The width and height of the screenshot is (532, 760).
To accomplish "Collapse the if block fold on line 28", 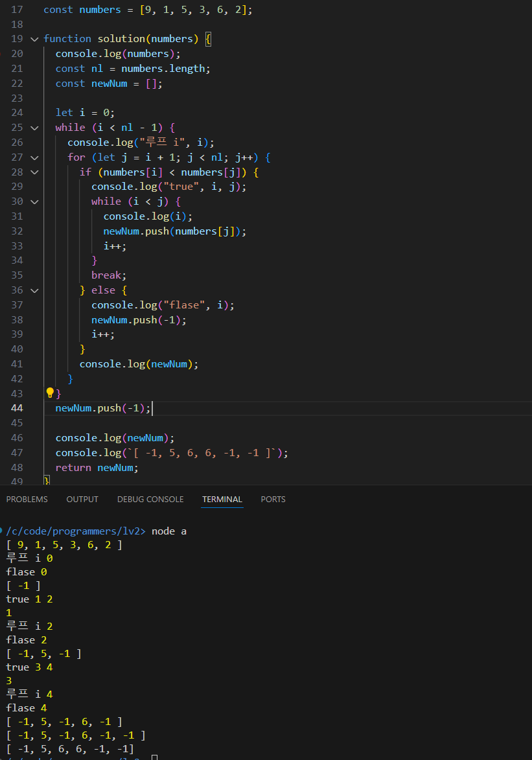I will [34, 172].
